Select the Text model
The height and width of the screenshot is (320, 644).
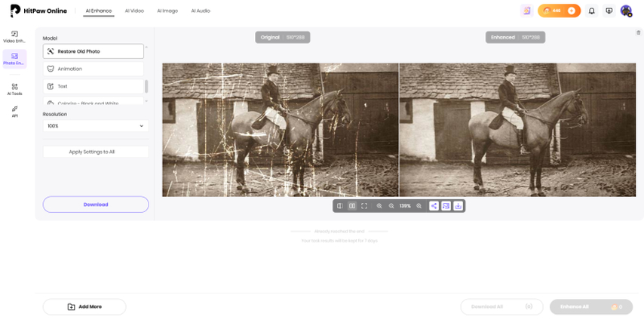coord(94,86)
